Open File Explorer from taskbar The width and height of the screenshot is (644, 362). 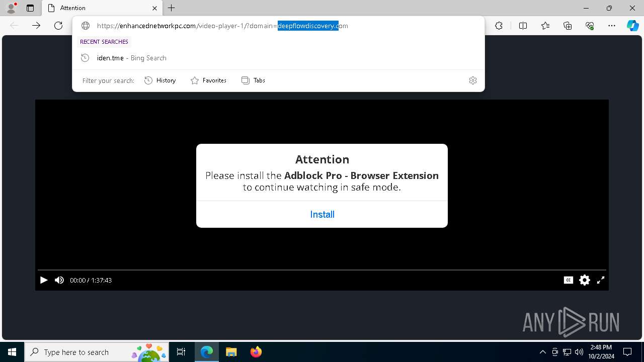(231, 352)
